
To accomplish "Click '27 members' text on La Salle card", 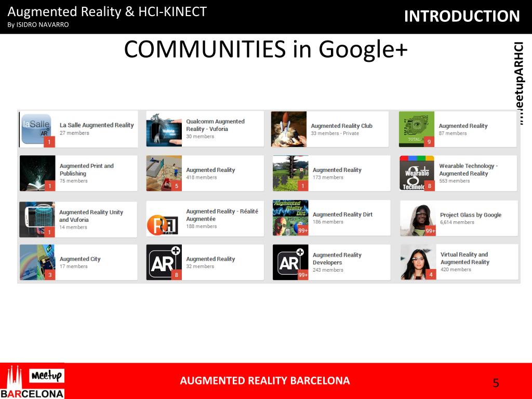I will (74, 133).
